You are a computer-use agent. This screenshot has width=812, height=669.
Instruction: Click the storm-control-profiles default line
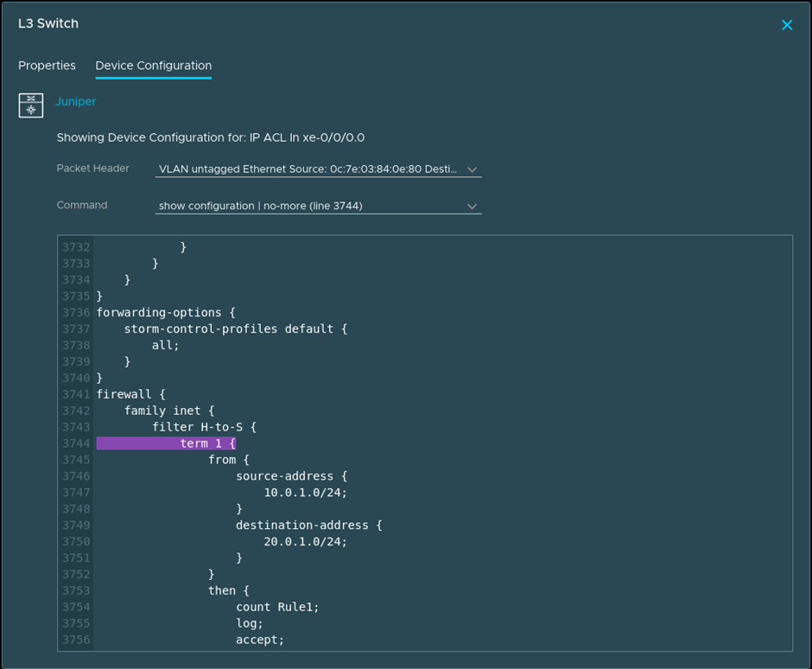[x=228, y=328]
